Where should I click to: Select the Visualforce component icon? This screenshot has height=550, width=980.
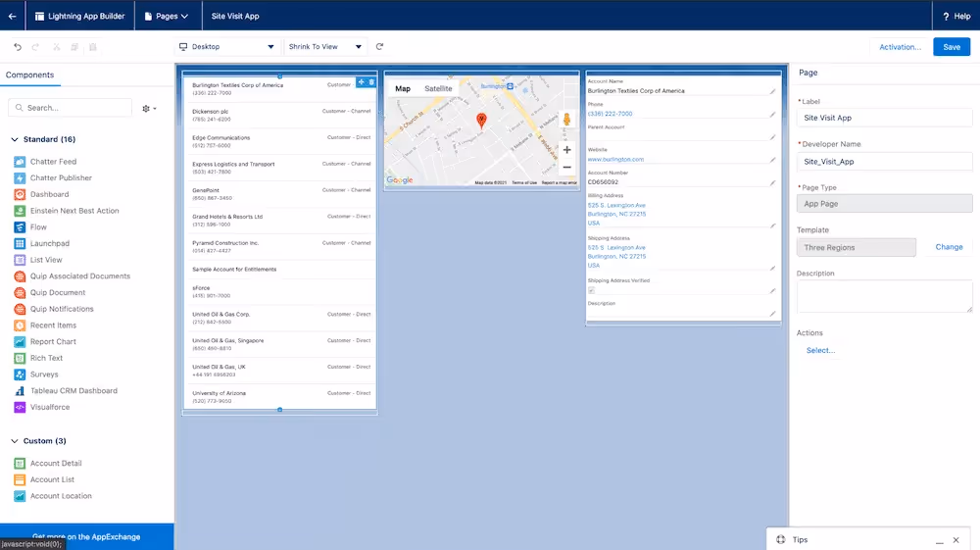[x=20, y=407]
